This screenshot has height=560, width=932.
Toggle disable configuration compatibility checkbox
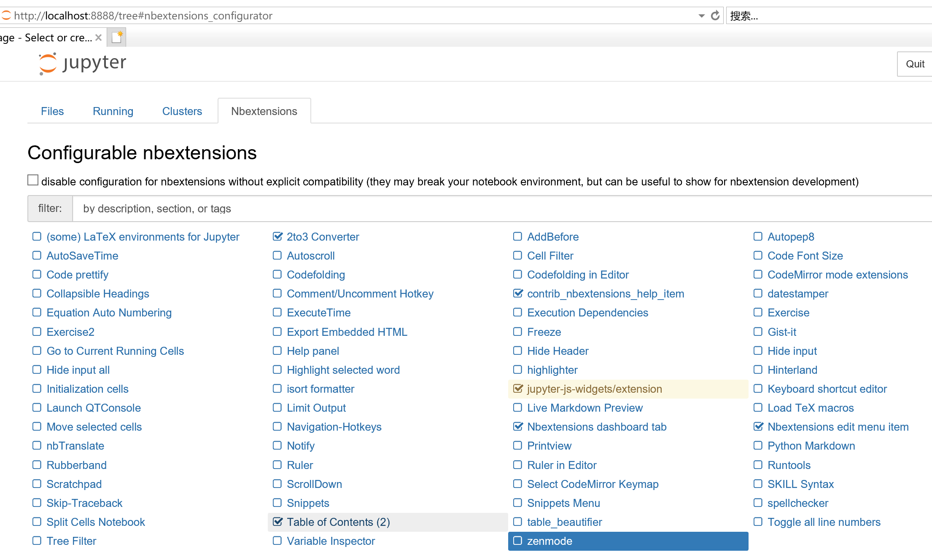tap(33, 180)
